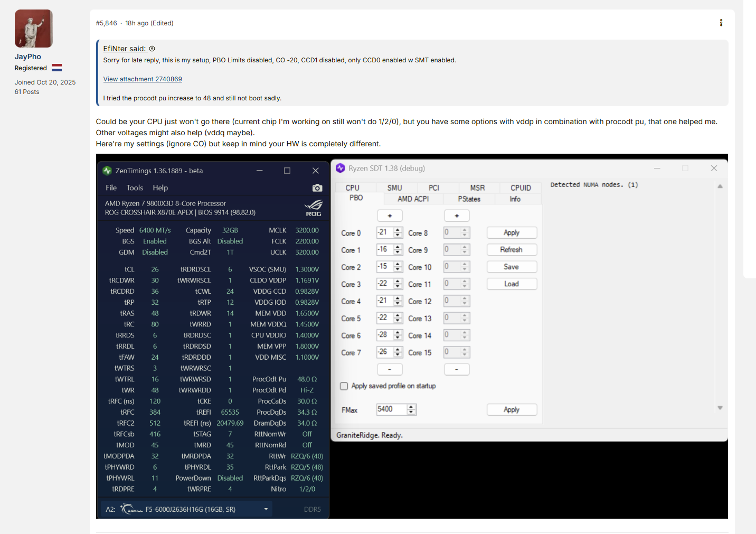Open the Help menu in ZenTimings
The height and width of the screenshot is (534, 756).
pos(160,188)
